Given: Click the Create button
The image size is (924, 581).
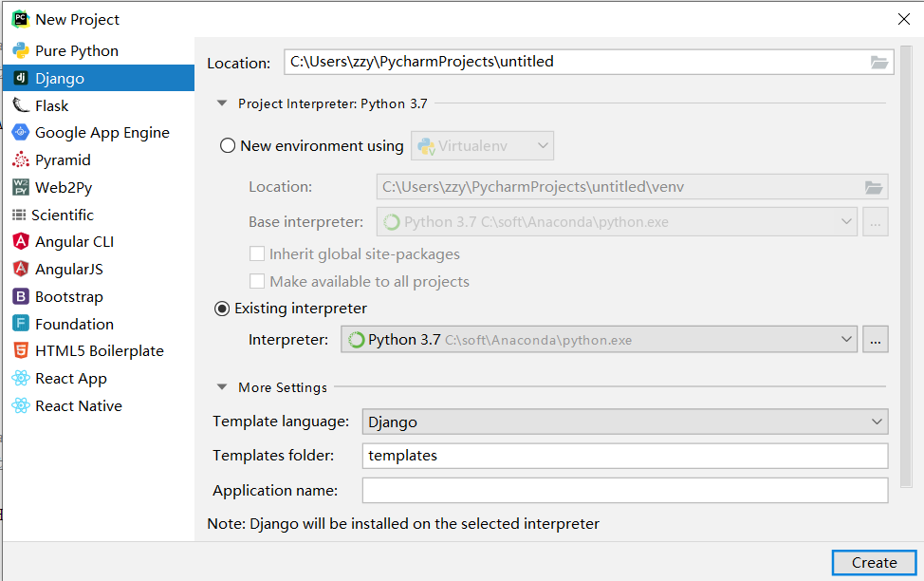Looking at the screenshot, I should click(x=874, y=562).
